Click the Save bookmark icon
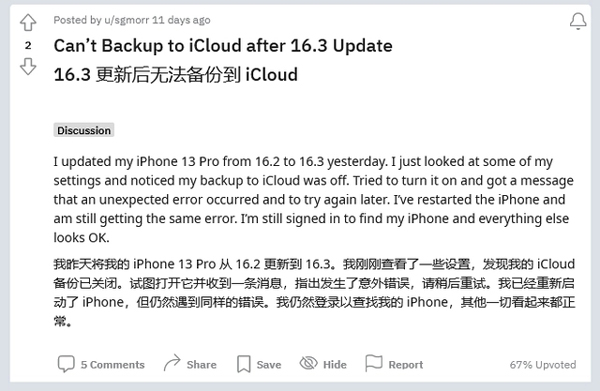 coord(243,364)
